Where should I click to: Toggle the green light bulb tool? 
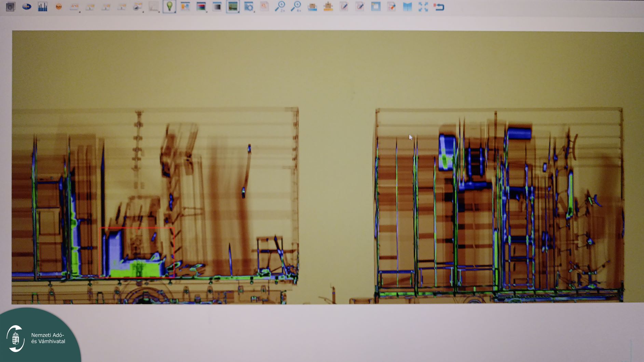(169, 6)
